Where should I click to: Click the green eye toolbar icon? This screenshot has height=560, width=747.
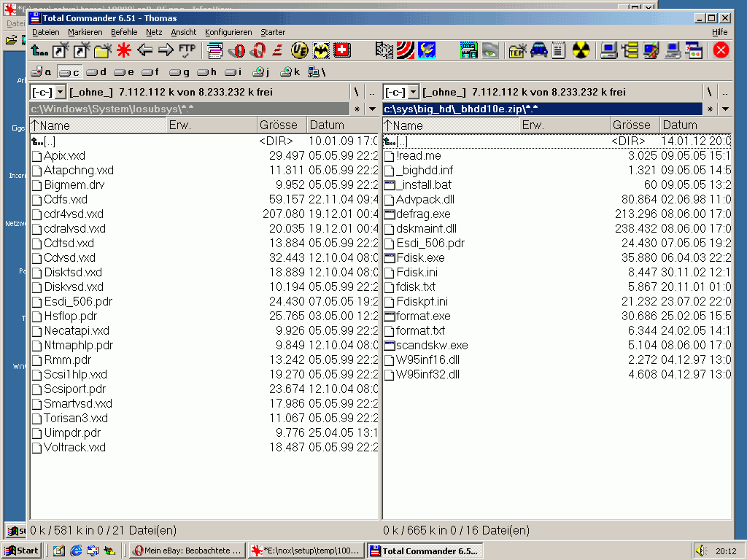[x=490, y=50]
